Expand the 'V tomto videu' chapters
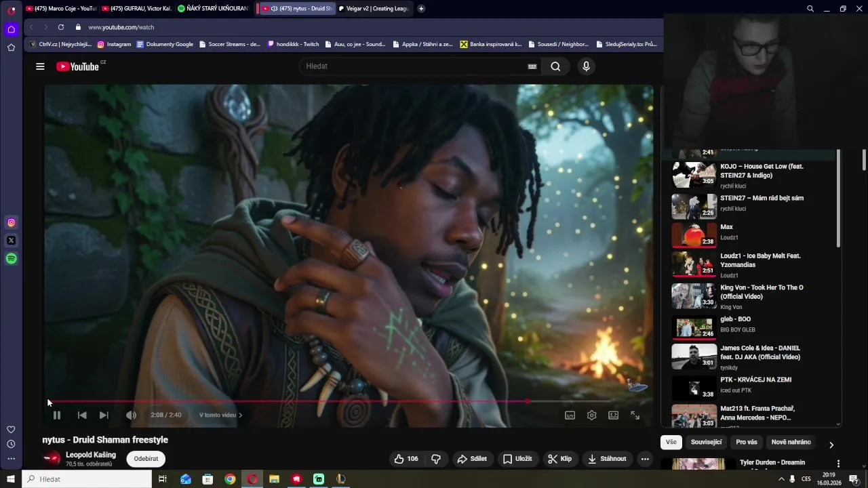Viewport: 868px width, 488px height. (x=220, y=415)
